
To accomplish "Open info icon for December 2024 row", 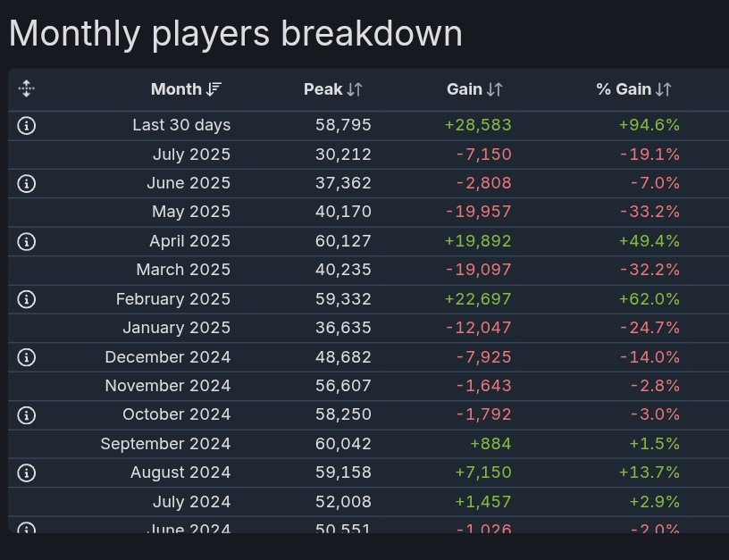I will pos(27,358).
